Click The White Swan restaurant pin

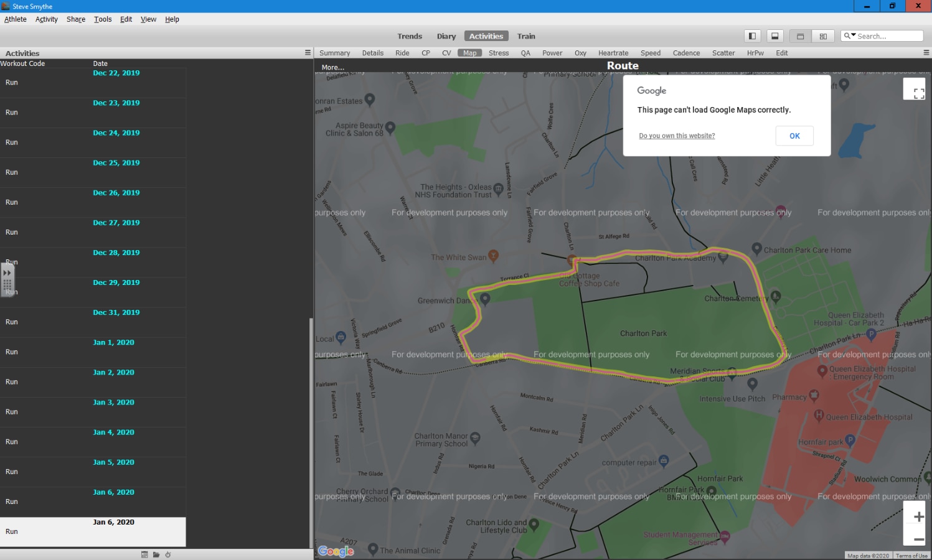coord(493,255)
